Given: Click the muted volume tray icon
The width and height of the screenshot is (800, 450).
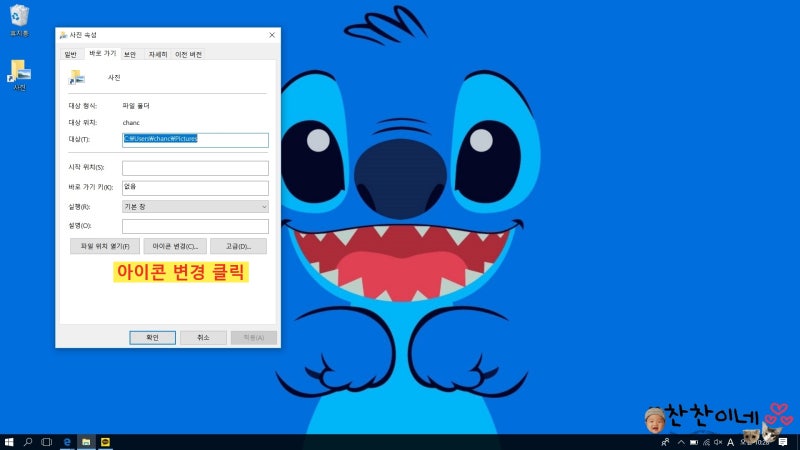Looking at the screenshot, I should (718, 442).
